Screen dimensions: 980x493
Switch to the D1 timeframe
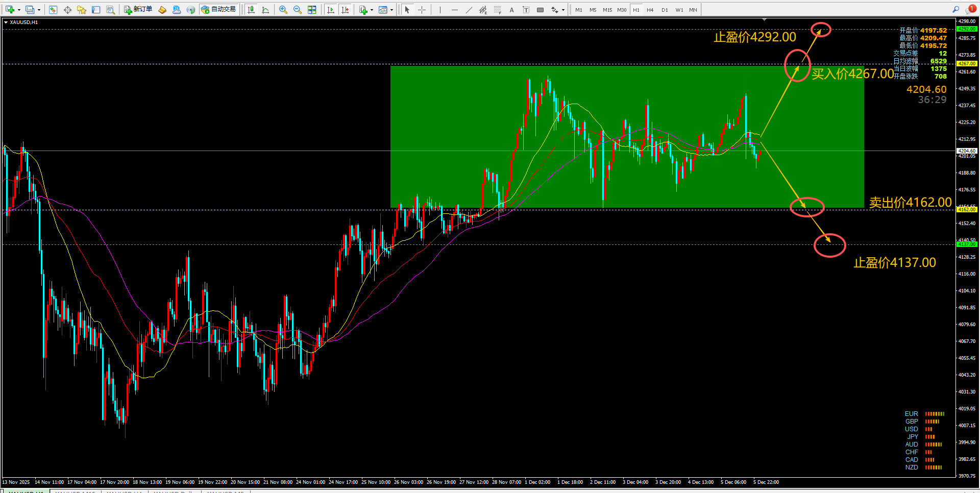pyautogui.click(x=665, y=10)
